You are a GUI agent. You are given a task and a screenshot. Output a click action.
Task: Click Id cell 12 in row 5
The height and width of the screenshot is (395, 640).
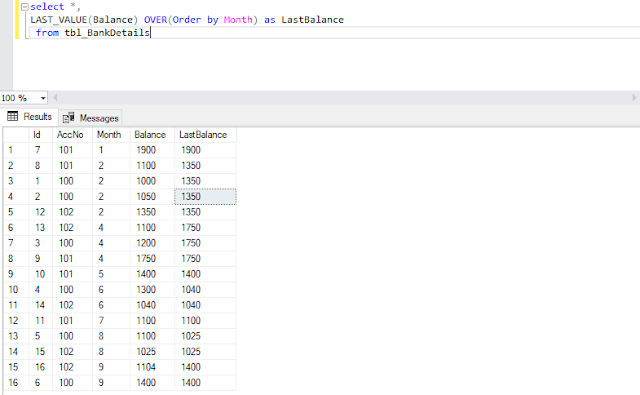(41, 212)
